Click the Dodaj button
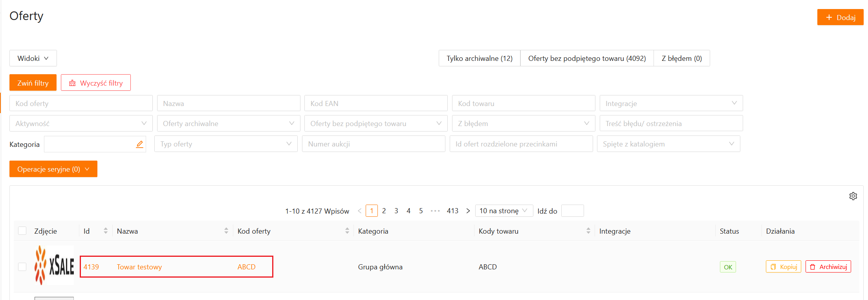 pyautogui.click(x=840, y=17)
